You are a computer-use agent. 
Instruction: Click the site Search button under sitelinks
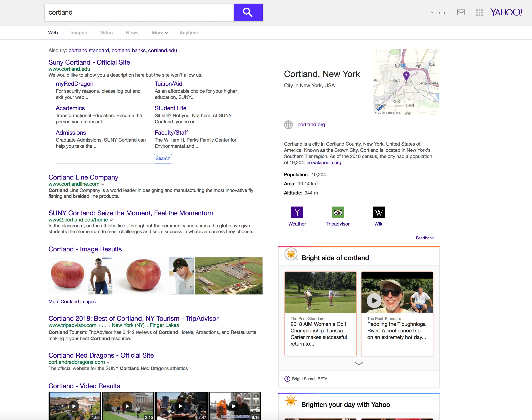[163, 159]
